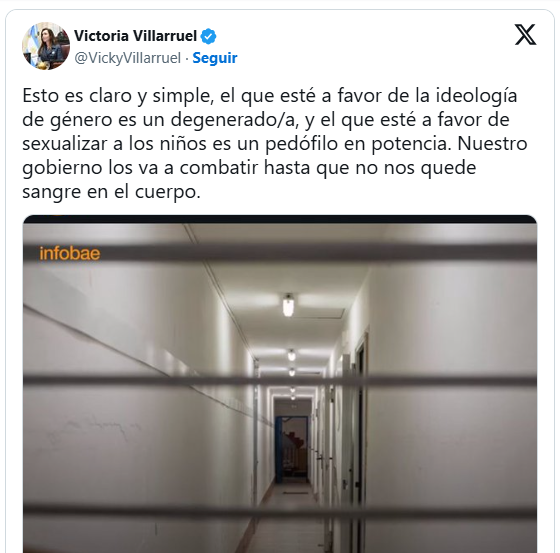Image resolution: width=560 pixels, height=553 pixels.
Task: Click the blue doorway at corridor end
Action: tap(291, 449)
